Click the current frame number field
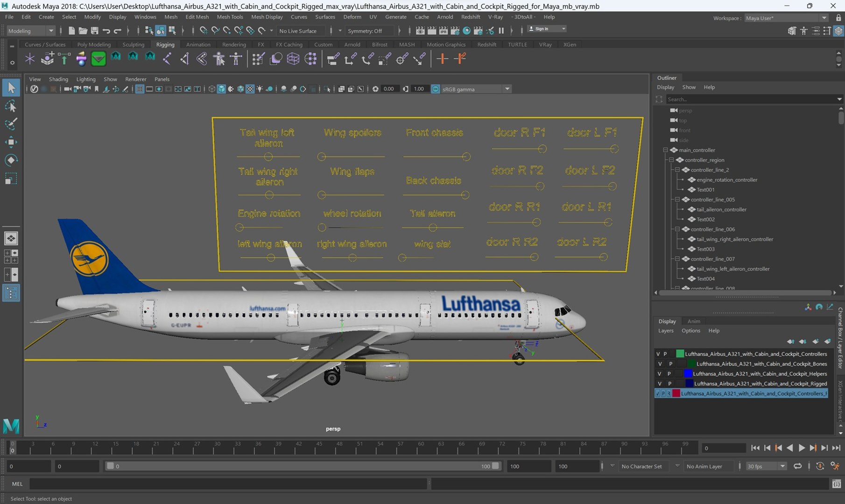Screen dimensions: 845x504 pos(723,448)
